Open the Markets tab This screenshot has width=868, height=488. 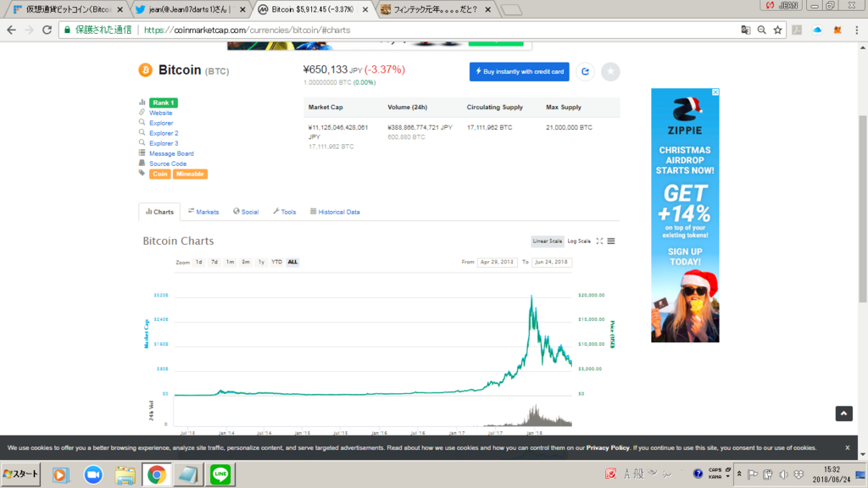coord(203,212)
